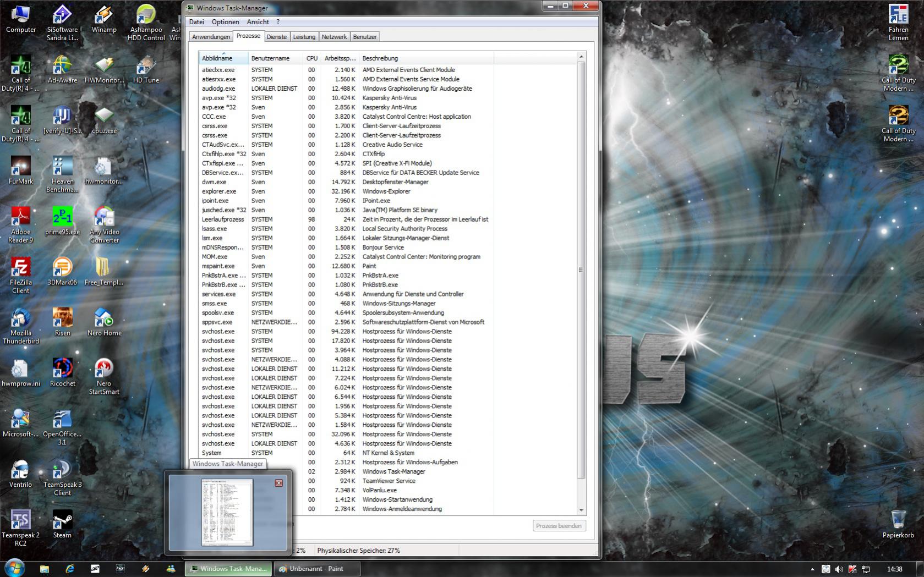Select the Fahren Lernen desktop icon
Viewport: 924px width, 577px height.
point(898,23)
